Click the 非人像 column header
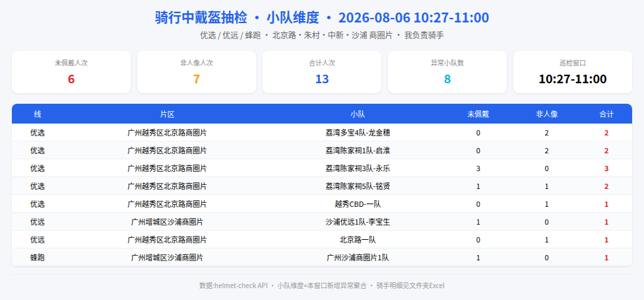This screenshot has width=644, height=300. coord(546,114)
